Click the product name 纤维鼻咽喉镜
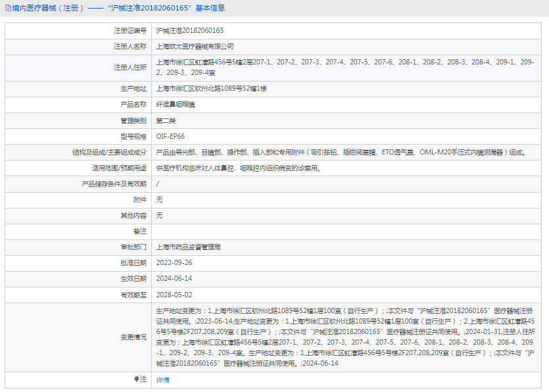This screenshot has height=392, width=549. click(x=176, y=105)
